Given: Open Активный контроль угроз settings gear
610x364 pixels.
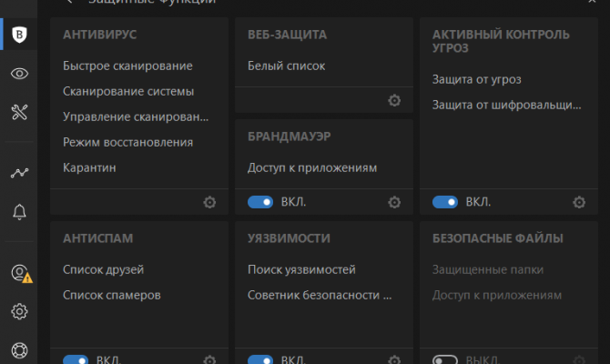Looking at the screenshot, I should (579, 202).
